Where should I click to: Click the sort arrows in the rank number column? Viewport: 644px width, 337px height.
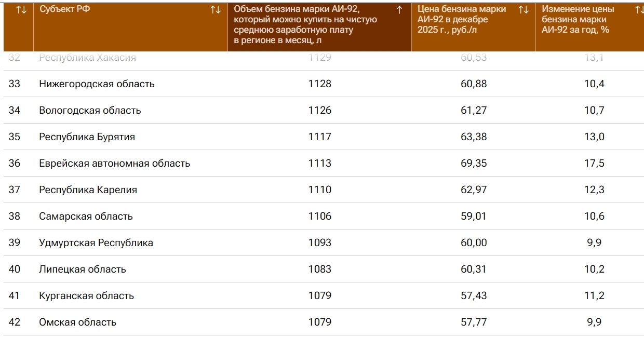(x=21, y=10)
